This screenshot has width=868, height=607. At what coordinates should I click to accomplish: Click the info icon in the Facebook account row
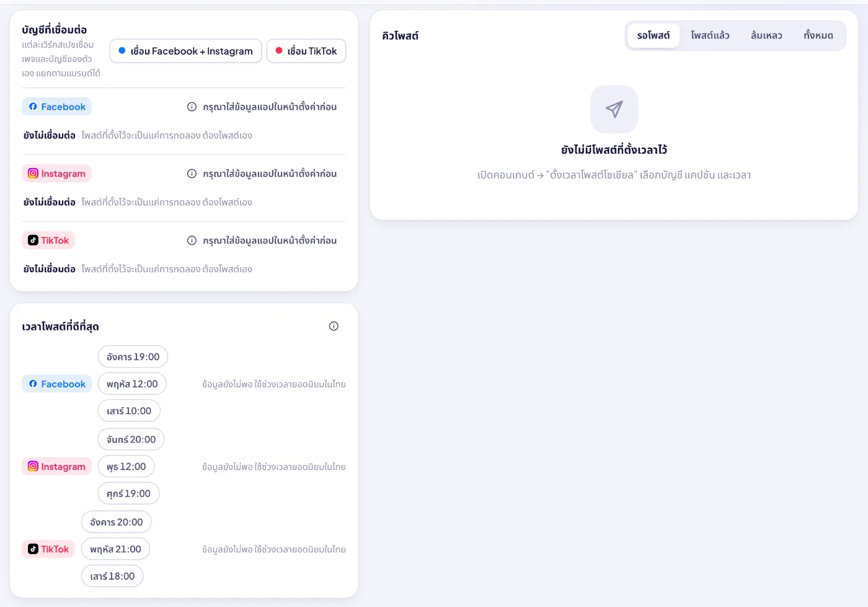click(x=192, y=107)
